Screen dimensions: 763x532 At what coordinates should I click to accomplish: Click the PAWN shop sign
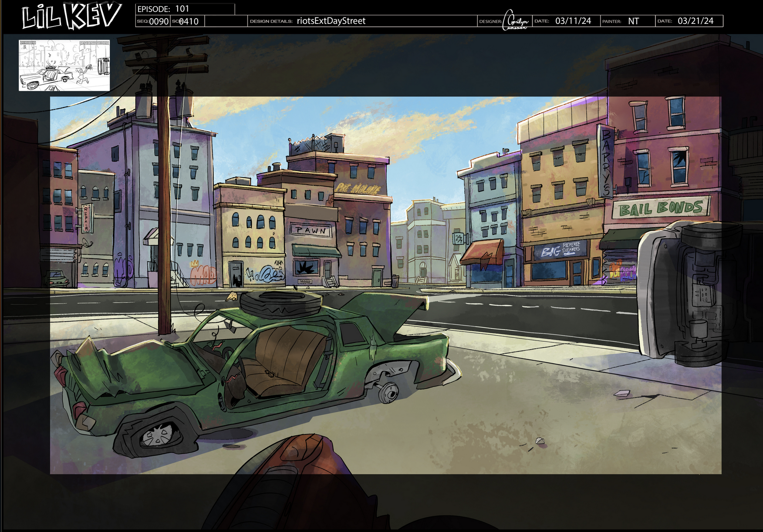click(310, 230)
